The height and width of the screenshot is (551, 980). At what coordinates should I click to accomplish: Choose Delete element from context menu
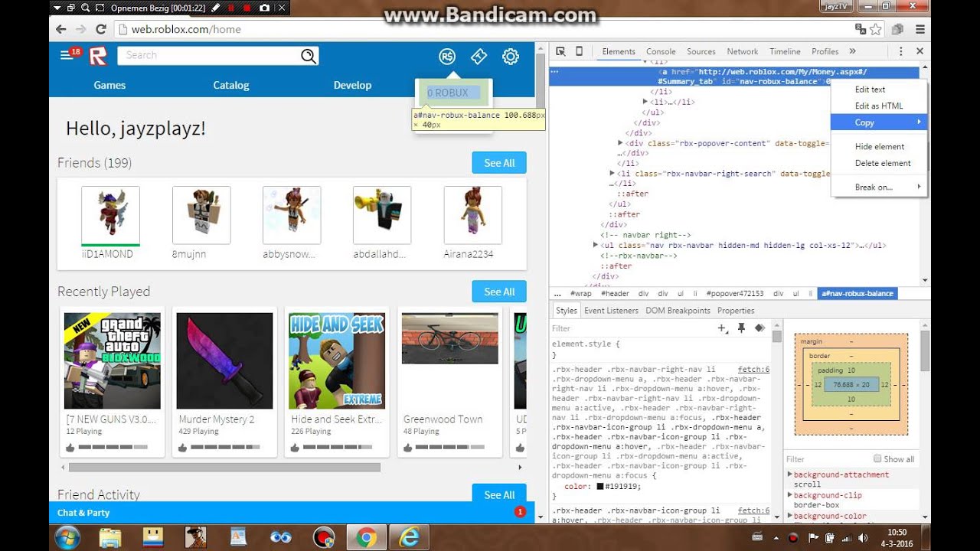[x=879, y=163]
